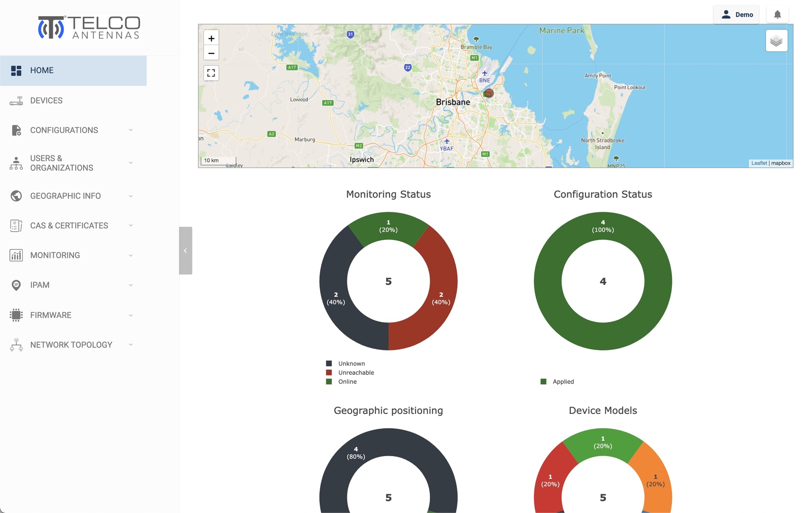
Task: Click the green Device Models 20% segment
Action: [603, 442]
